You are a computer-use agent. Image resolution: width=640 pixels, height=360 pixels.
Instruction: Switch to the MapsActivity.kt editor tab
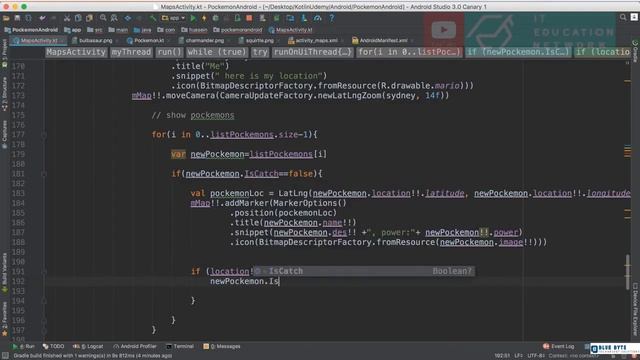coord(39,40)
